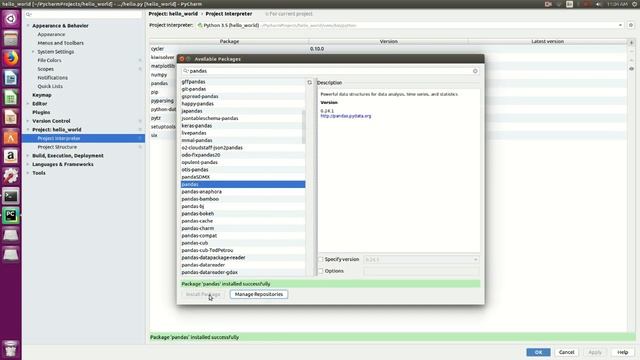Open Menus and Toolbars settings
This screenshot has height=360, width=640.
[60, 43]
